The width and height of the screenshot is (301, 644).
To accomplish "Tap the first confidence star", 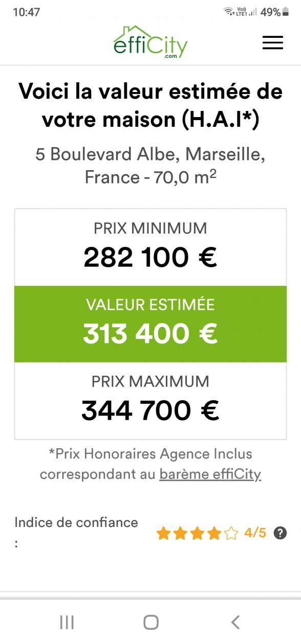I will click(x=163, y=534).
